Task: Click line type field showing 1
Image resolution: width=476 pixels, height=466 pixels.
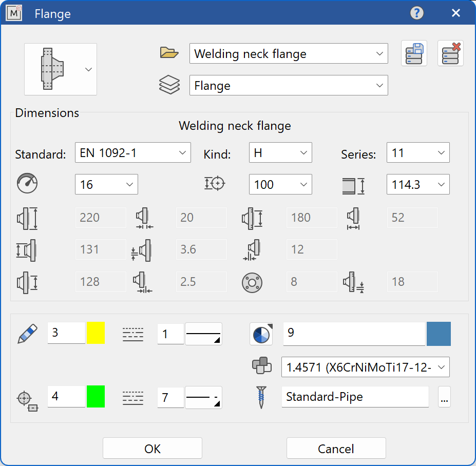Action: tap(170, 334)
